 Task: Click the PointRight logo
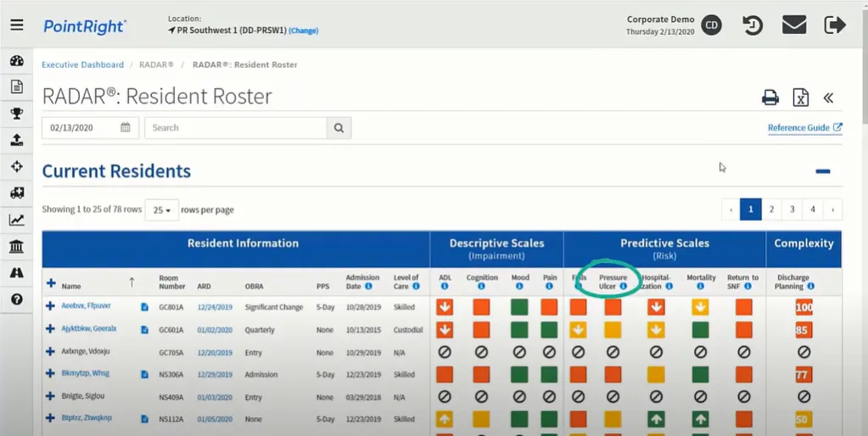(85, 26)
